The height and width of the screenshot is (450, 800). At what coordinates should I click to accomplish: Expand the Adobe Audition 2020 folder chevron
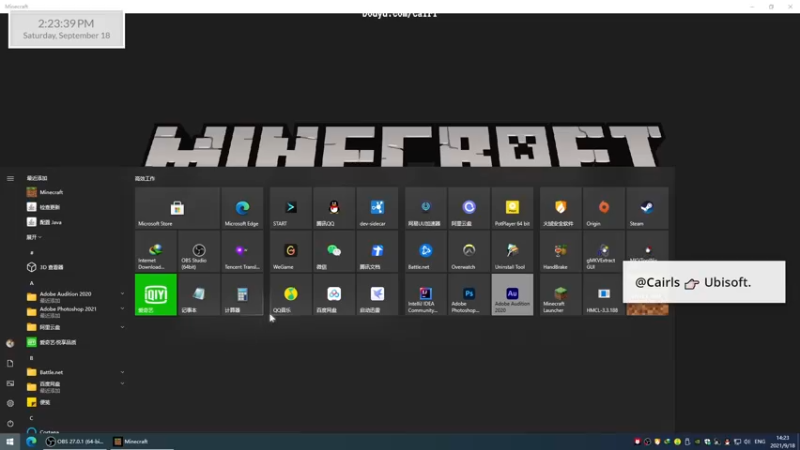[x=122, y=294]
